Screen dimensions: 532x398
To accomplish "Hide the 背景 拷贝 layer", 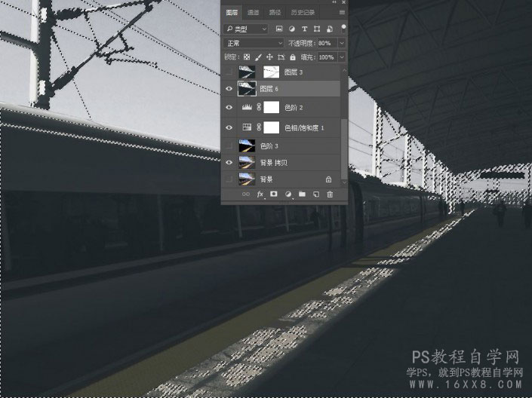I will tap(229, 162).
